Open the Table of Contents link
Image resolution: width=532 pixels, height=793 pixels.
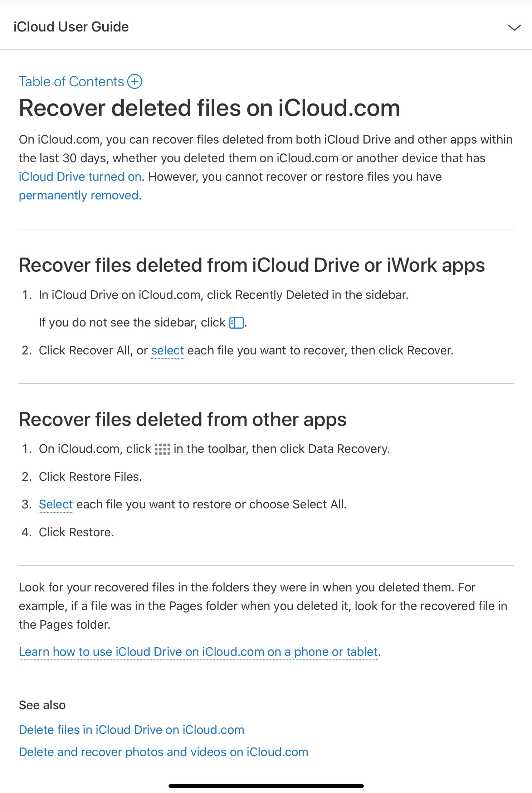click(71, 82)
